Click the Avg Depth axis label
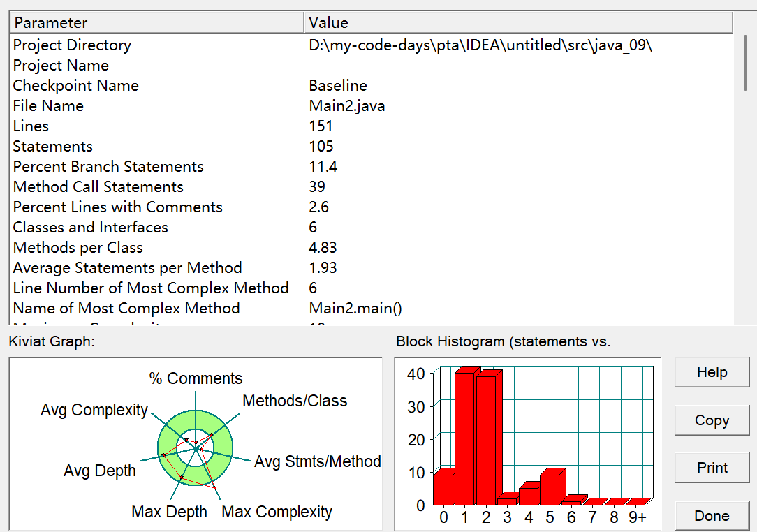 click(x=99, y=471)
